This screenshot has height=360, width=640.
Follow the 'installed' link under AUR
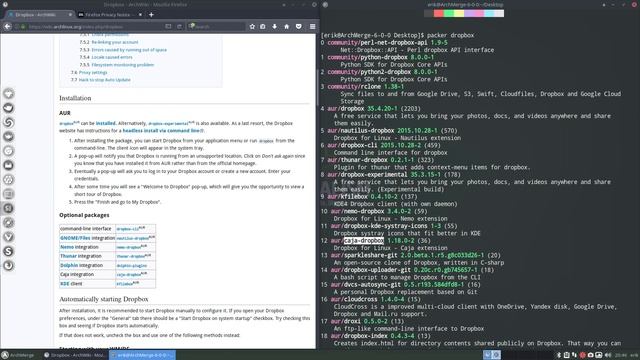tap(106, 123)
